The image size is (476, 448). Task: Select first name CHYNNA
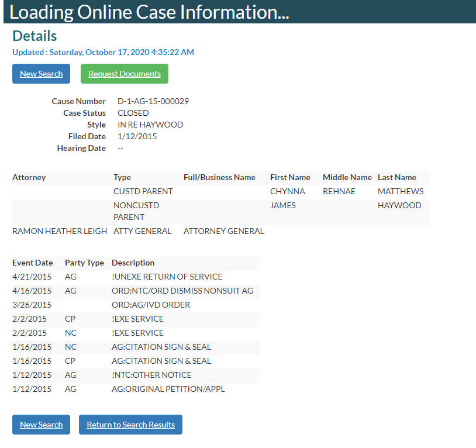pos(288,191)
